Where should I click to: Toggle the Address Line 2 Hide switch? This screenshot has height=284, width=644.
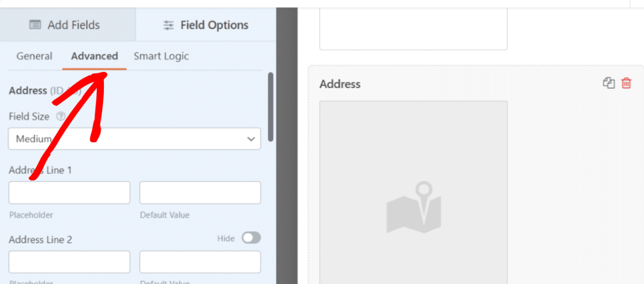(251, 238)
